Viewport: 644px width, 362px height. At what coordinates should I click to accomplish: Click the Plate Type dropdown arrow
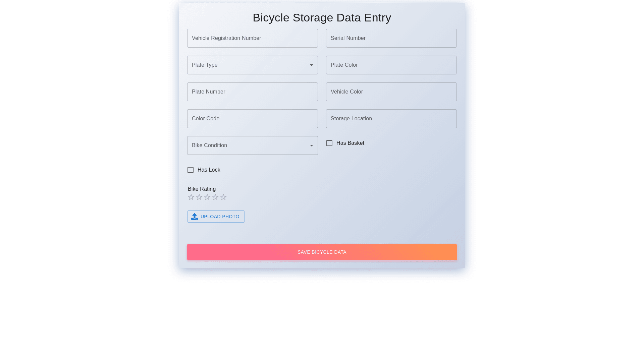[x=311, y=65]
